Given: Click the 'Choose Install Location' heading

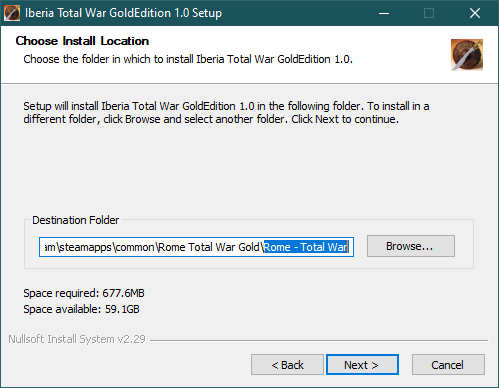Looking at the screenshot, I should click(82, 41).
